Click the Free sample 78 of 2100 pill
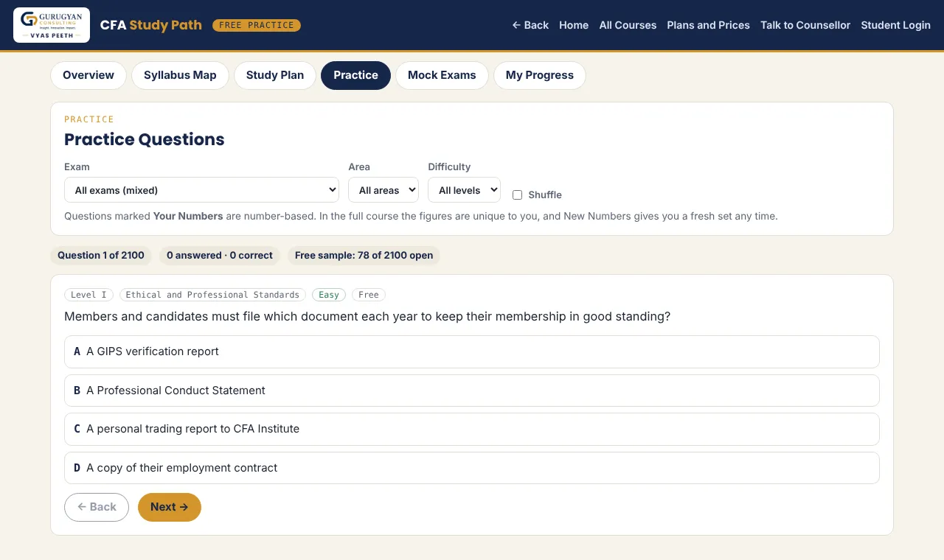The height and width of the screenshot is (560, 944). click(x=364, y=256)
